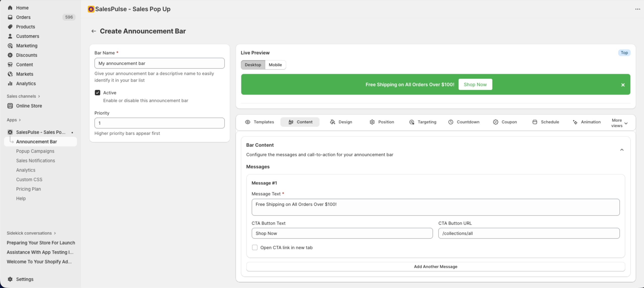Screen dimensions: 644x288
Task: Open the SalesPulse app icon in sidebar
Action: (10, 132)
